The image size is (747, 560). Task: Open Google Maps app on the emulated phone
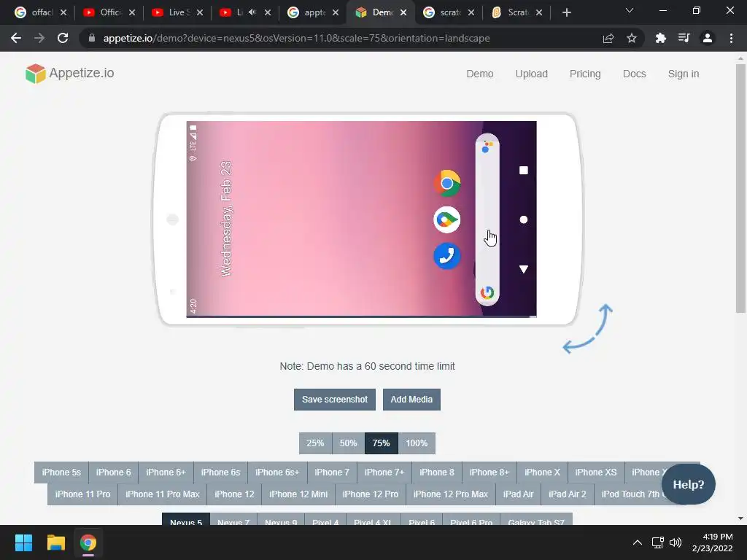[x=447, y=219]
